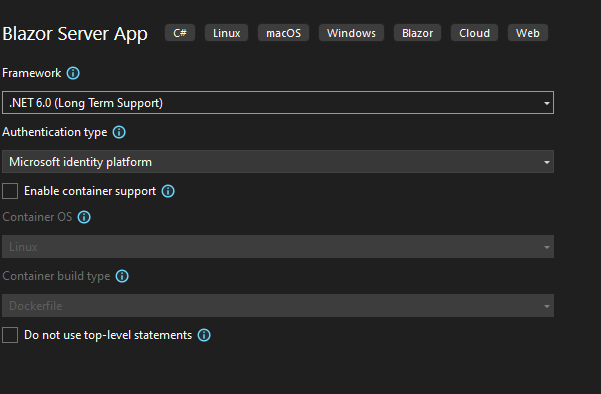The height and width of the screenshot is (394, 601).
Task: Open the Framework .NET 6.0 dropdown
Action: pos(278,102)
